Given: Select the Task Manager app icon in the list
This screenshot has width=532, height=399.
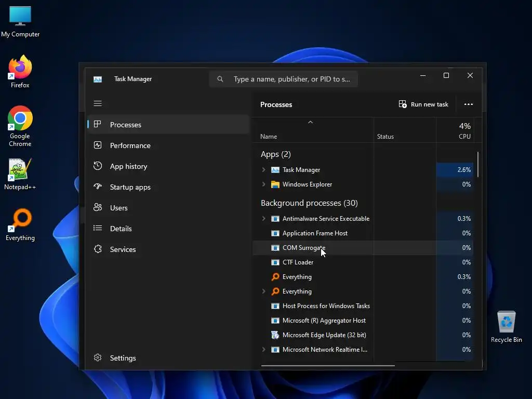Looking at the screenshot, I should coord(275,170).
